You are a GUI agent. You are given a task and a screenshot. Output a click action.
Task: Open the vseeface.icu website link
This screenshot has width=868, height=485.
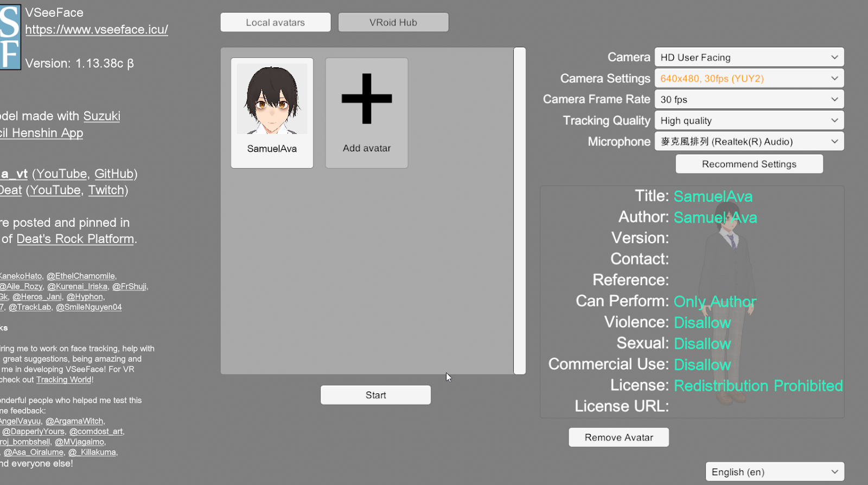(x=97, y=29)
